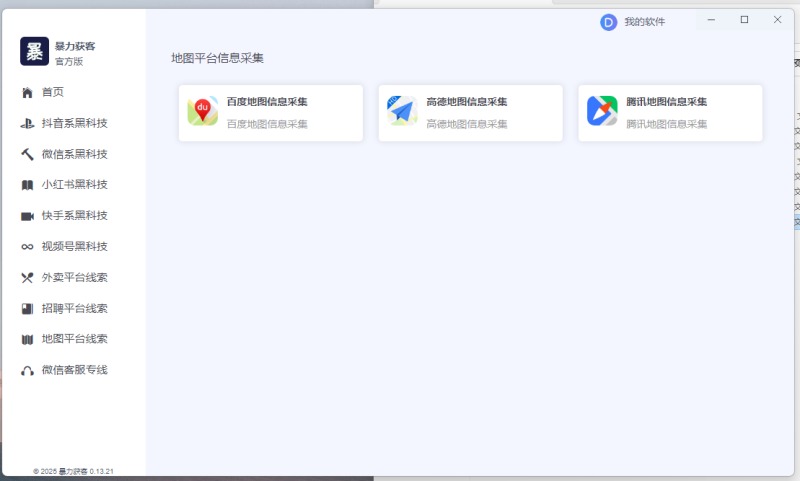Viewport: 800px width, 481px height.
Task: Go to 首页 in the sidebar
Action: point(53,93)
